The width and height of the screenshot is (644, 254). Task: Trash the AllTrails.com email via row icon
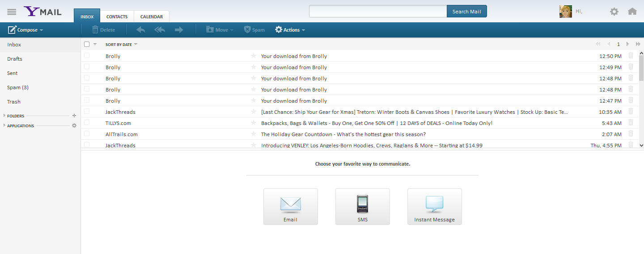tap(631, 133)
